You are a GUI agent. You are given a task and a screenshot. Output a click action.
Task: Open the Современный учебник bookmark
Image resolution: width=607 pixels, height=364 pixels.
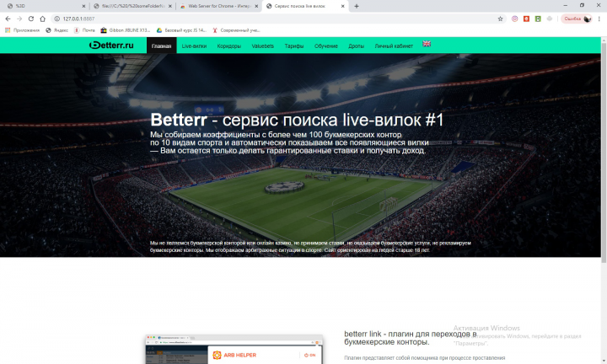[x=236, y=30]
